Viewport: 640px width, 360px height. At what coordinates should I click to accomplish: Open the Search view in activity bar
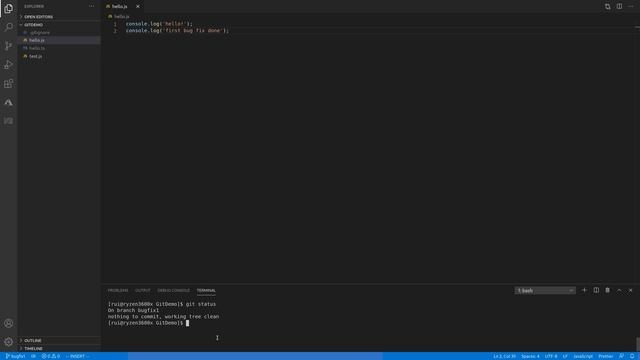point(8,27)
